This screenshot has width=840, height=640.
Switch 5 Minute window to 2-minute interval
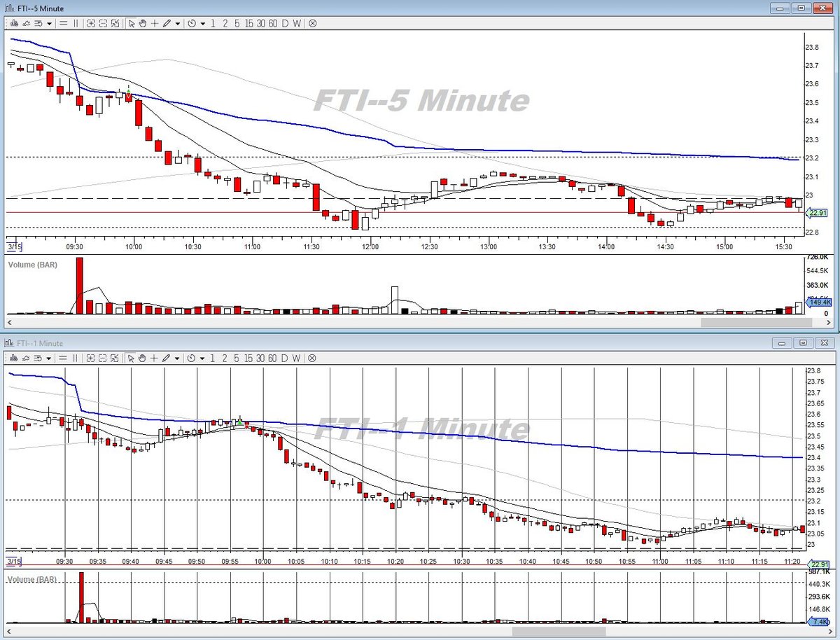point(225,23)
